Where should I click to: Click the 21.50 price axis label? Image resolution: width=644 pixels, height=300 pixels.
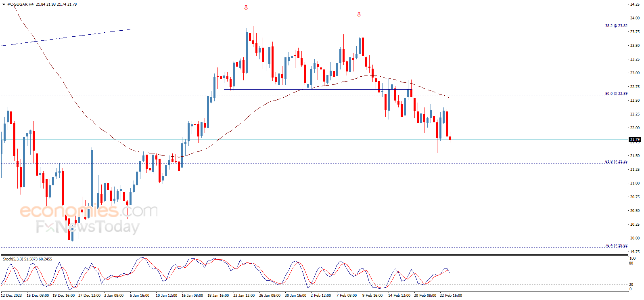(x=635, y=156)
